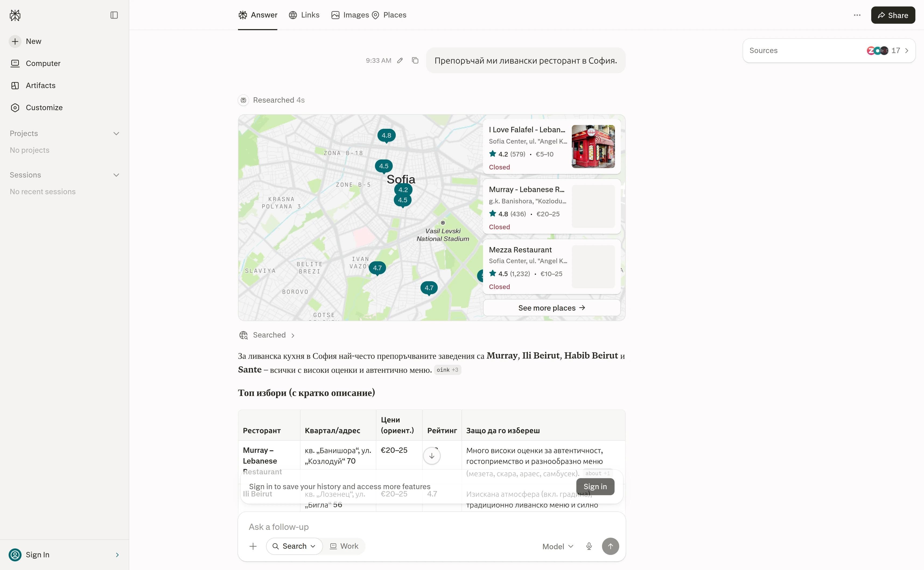Viewport: 924px width, 570px height.
Task: Open I Love Falafel storefront thumbnail
Action: (593, 146)
